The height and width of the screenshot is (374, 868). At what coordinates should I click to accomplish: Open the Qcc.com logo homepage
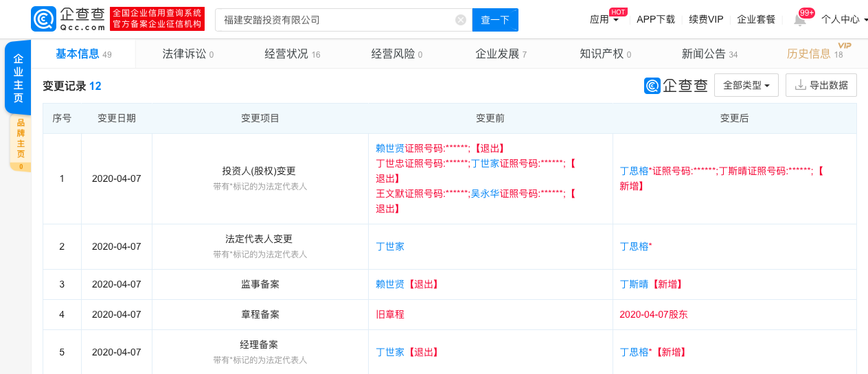click(68, 19)
